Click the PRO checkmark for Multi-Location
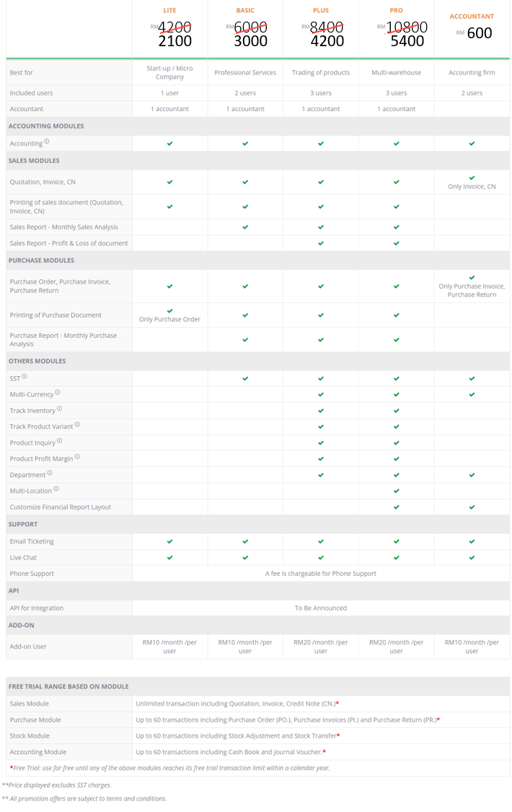This screenshot has height=812, width=512. 397,491
